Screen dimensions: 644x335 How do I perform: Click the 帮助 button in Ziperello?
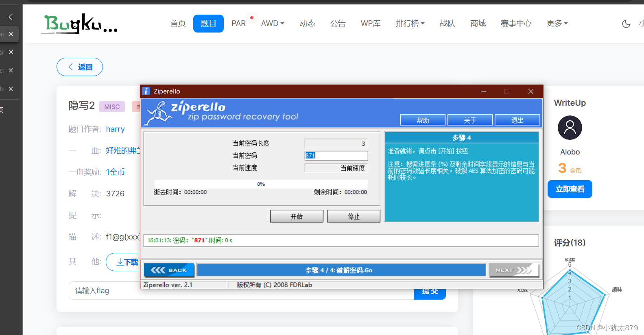[x=423, y=120]
